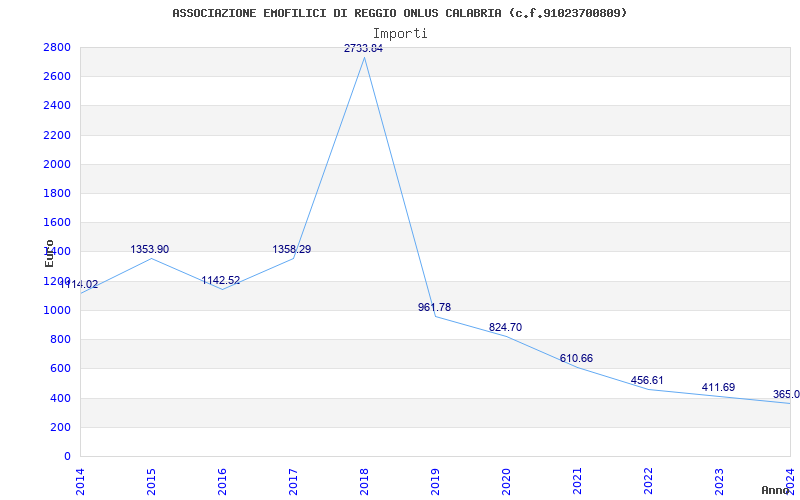800x500 pixels.
Task: Click the 400 y-axis tick label
Action: [x=60, y=398]
